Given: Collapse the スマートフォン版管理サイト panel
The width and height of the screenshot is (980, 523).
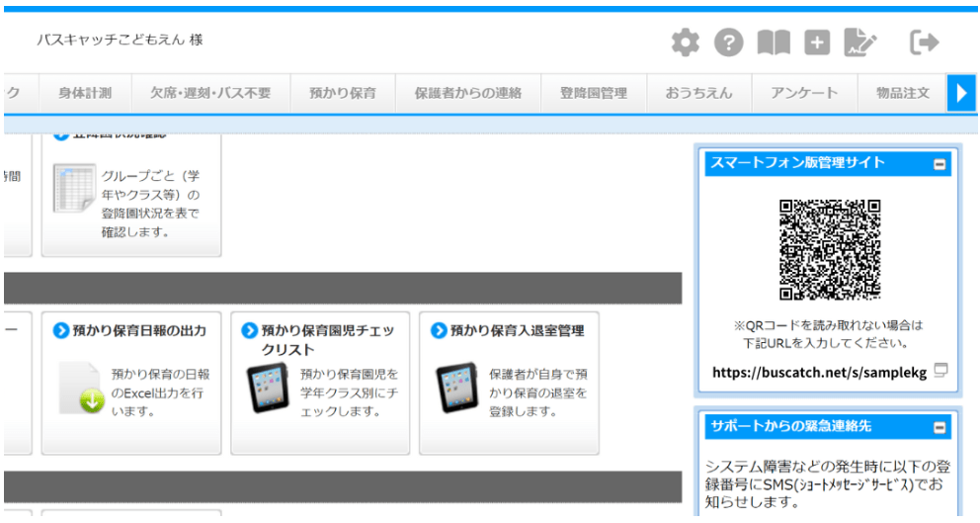Looking at the screenshot, I should 939,164.
